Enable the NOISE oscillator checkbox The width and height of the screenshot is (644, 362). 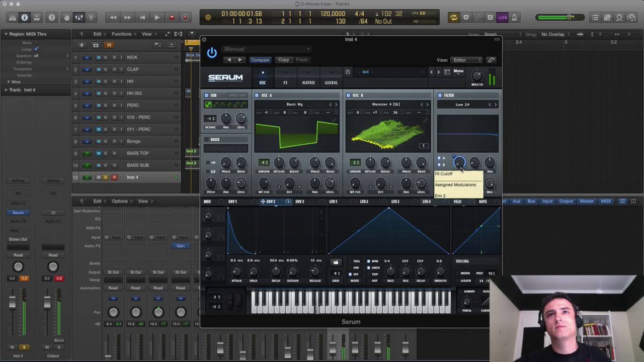(207, 139)
